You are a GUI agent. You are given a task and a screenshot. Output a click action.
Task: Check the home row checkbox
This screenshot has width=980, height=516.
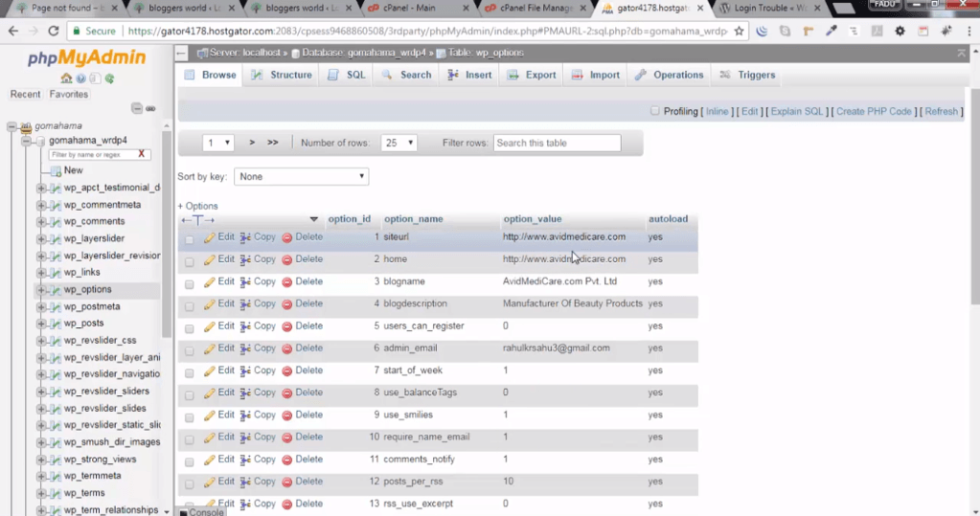pyautogui.click(x=190, y=261)
